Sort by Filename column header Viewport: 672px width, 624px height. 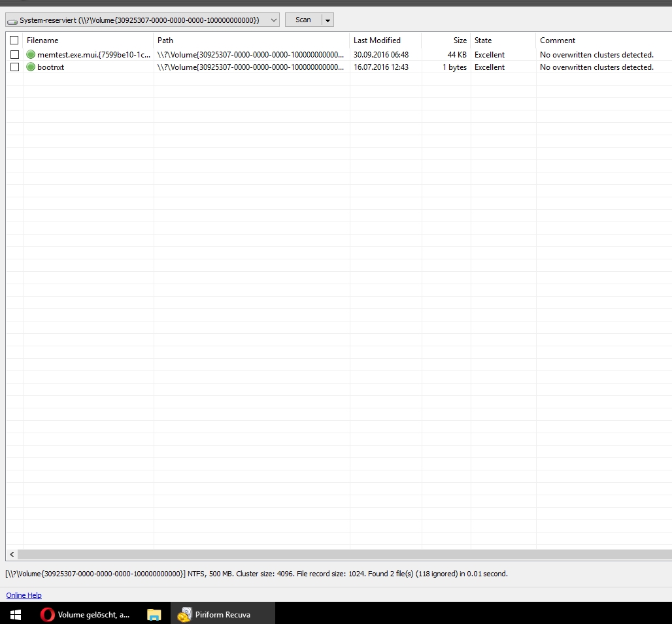[88, 41]
